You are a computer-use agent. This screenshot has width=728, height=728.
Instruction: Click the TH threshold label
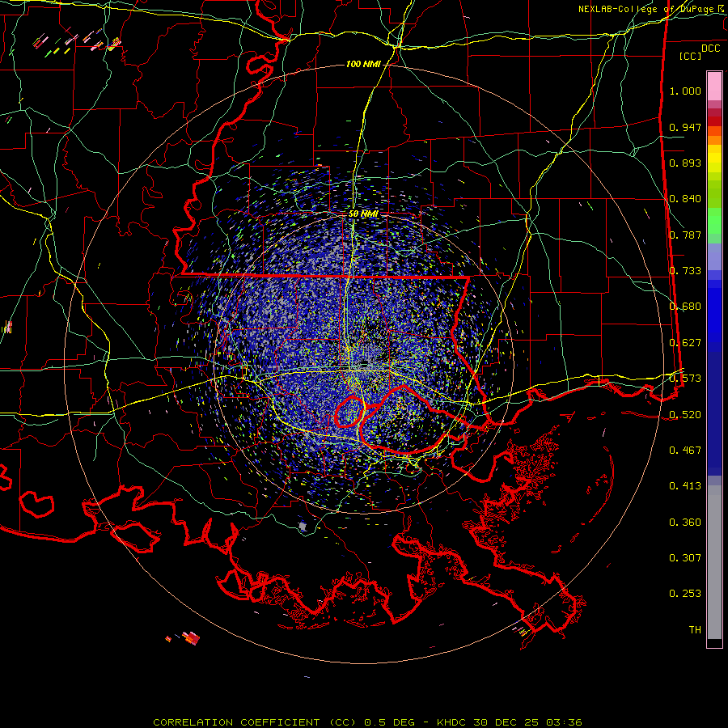695,630
